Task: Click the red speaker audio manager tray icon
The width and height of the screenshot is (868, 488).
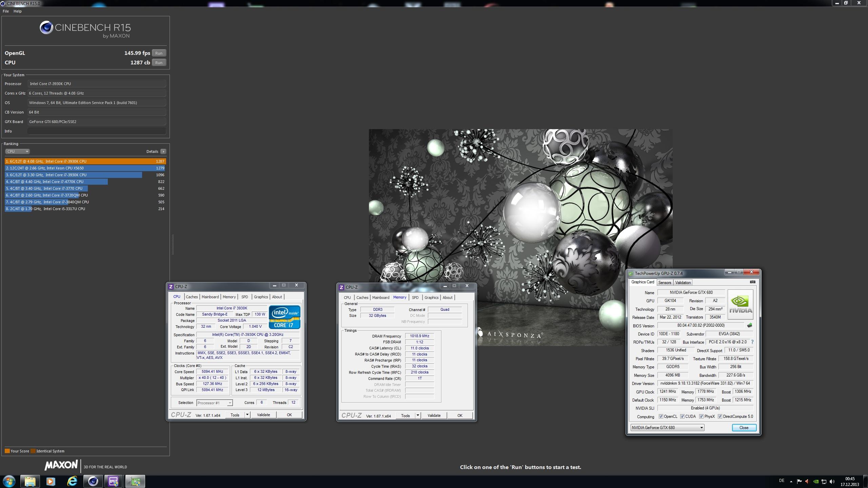Action: (807, 481)
